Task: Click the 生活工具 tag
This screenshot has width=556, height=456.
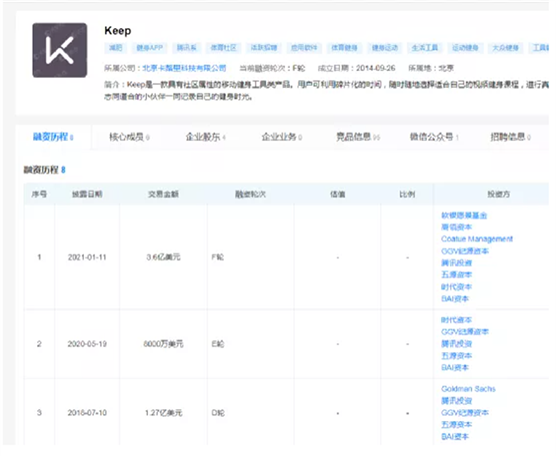Action: tap(425, 48)
